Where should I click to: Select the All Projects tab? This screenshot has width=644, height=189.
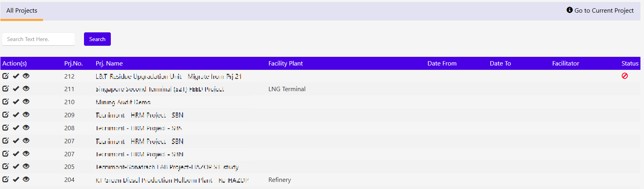(x=22, y=11)
